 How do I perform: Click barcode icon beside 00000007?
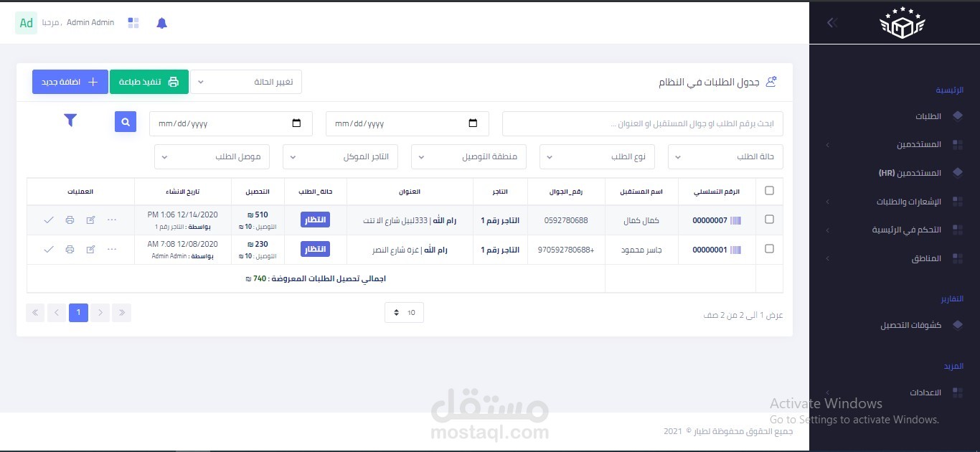click(735, 220)
